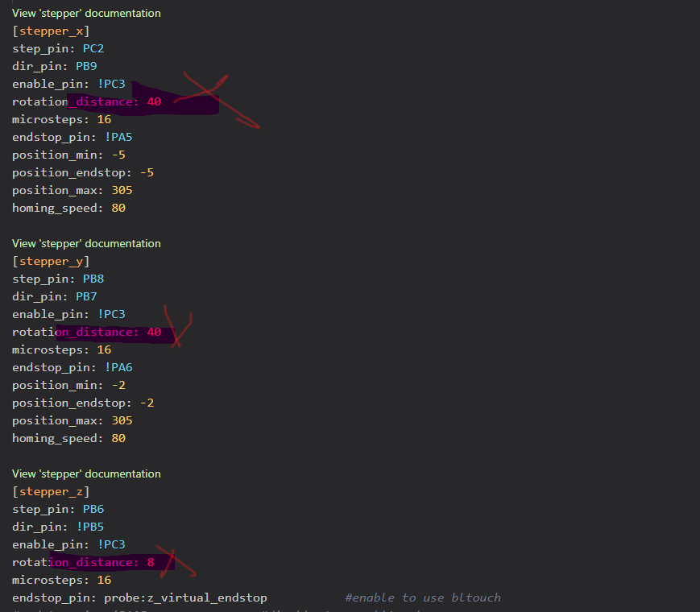This screenshot has height=612, width=700.
Task: Open stepper documentation link above stepper_x
Action: [x=86, y=14]
